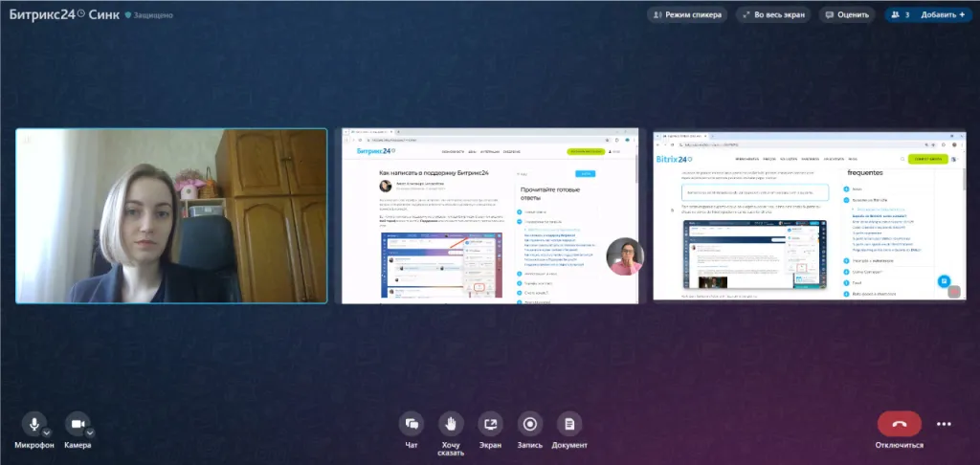980x465 pixels.
Task: Open the three-dots more options menu
Action: tap(944, 424)
